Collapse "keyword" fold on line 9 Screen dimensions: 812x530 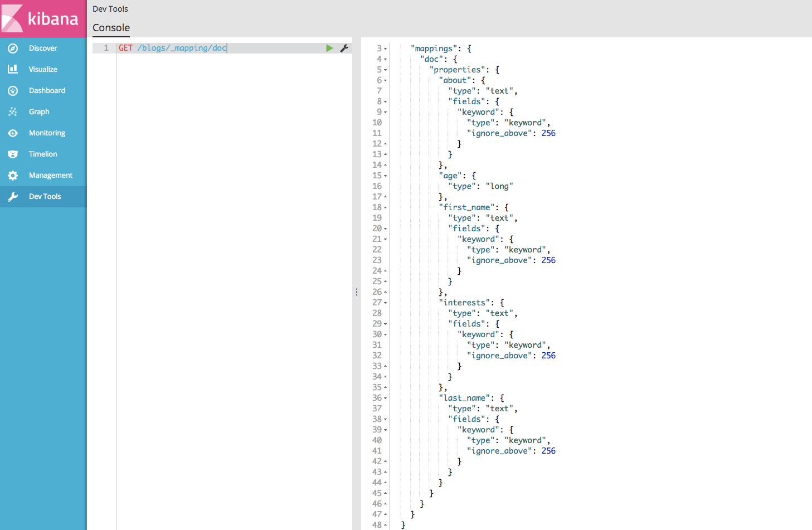pos(385,113)
